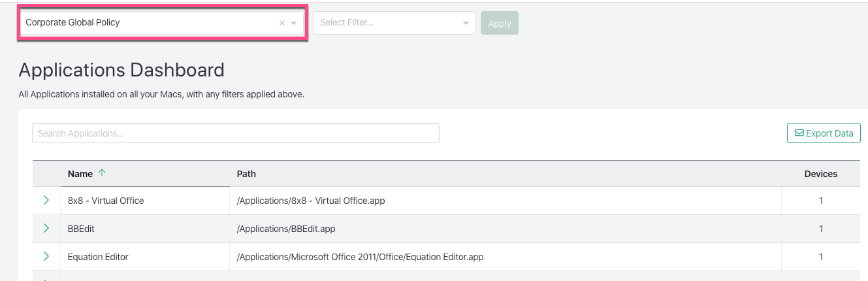The width and height of the screenshot is (868, 281).
Task: Click the device count for BBEdit row
Action: (x=821, y=229)
